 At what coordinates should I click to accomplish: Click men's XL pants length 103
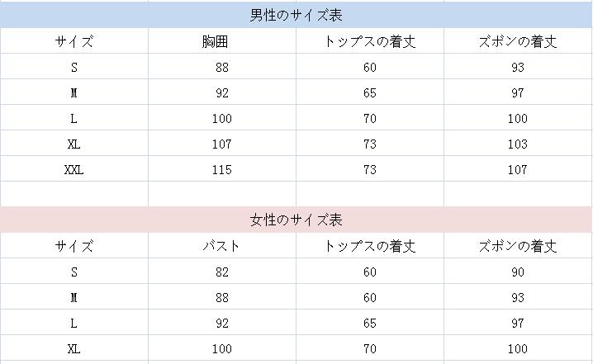[518, 144]
